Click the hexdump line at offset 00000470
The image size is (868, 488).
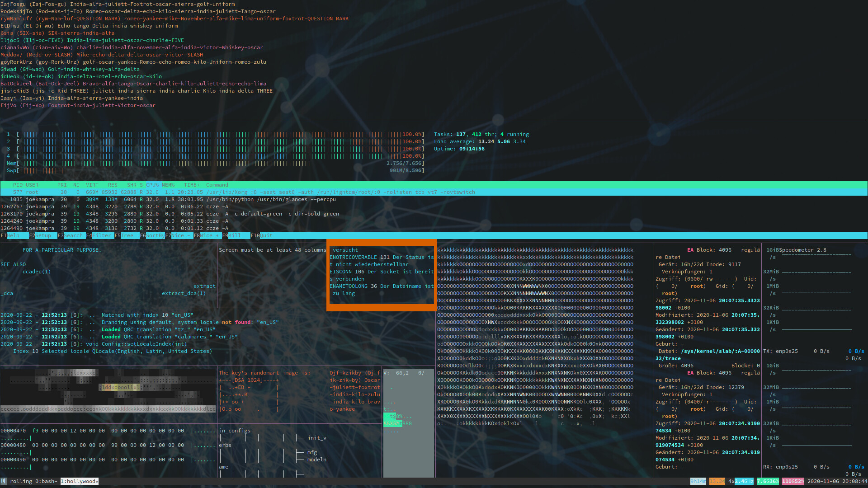[x=108, y=431]
